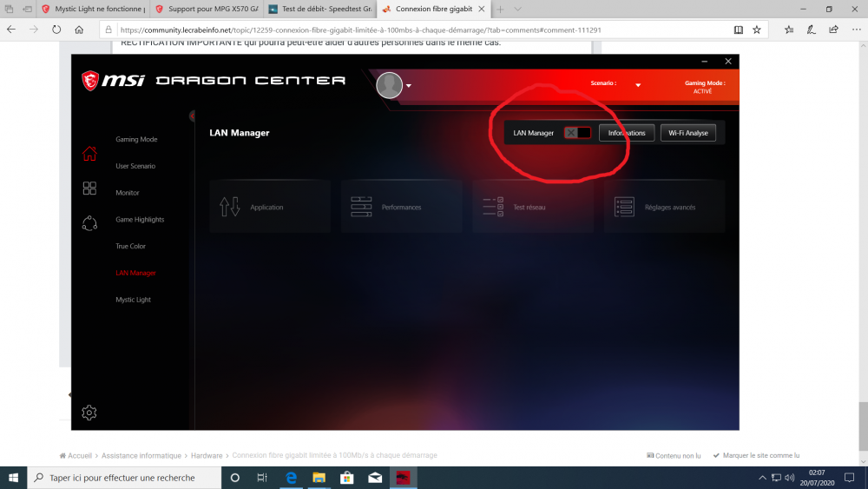Image resolution: width=868 pixels, height=489 pixels.
Task: Click Contenu non lu link
Action: click(674, 456)
